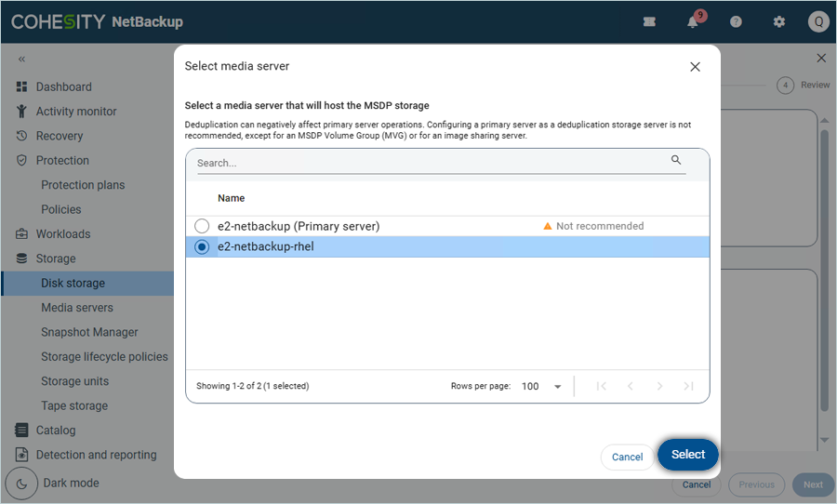Viewport: 837px width, 504px height.
Task: Close the Select media server dialog
Action: pyautogui.click(x=695, y=67)
